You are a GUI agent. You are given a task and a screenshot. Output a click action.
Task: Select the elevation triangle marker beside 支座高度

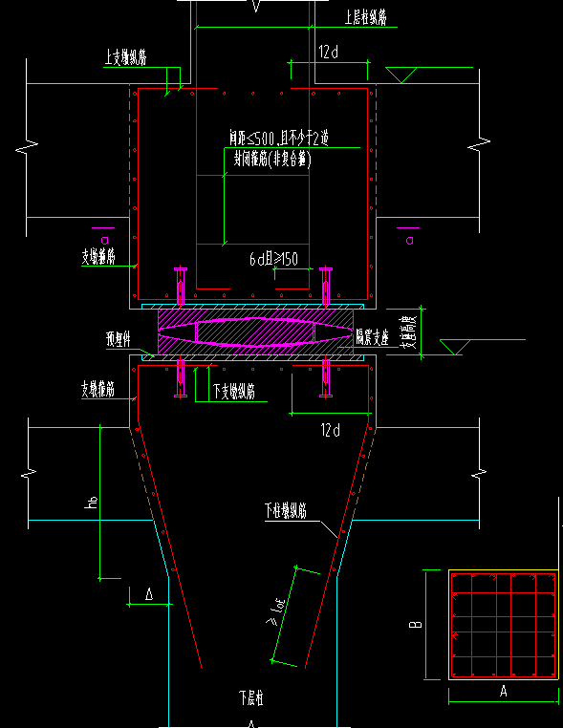point(455,348)
